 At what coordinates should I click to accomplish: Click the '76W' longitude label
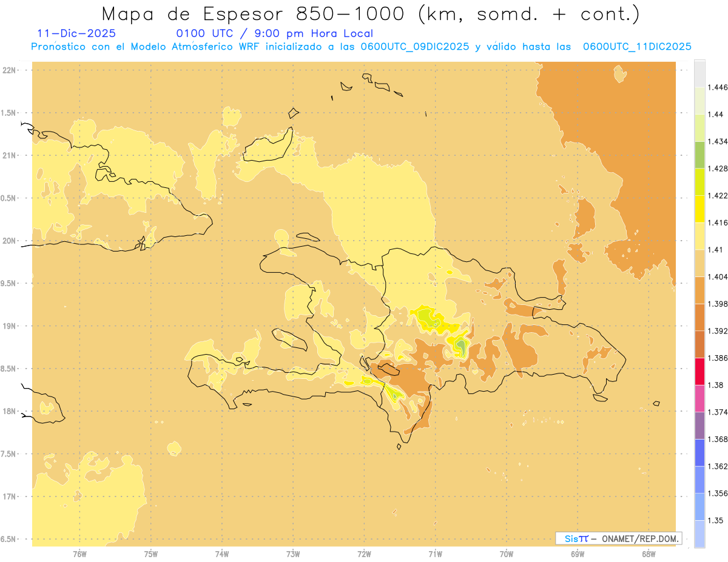[x=79, y=554]
